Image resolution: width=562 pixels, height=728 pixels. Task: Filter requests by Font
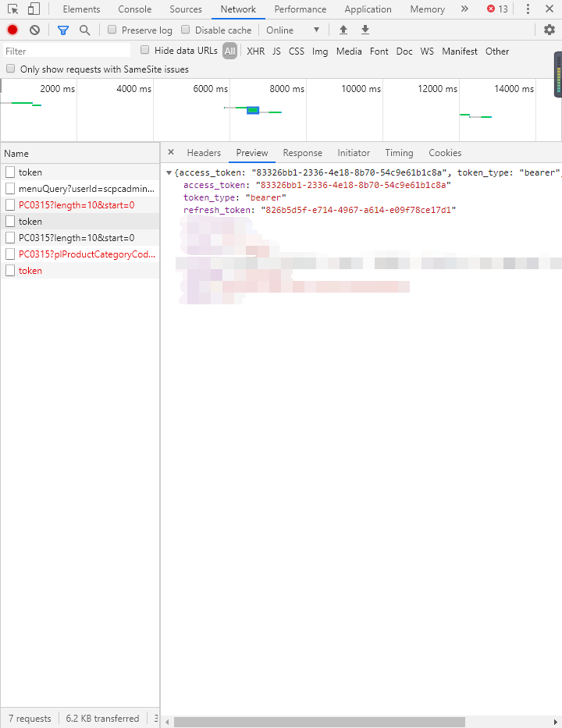click(379, 51)
